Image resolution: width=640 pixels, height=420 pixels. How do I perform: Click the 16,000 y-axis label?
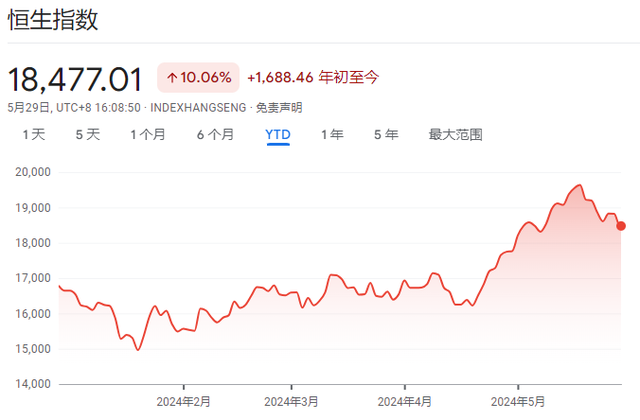[x=33, y=313]
